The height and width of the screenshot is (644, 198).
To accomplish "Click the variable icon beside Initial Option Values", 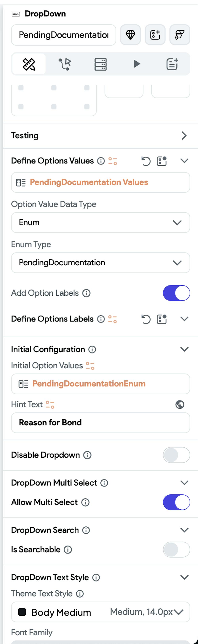I will [90, 366].
